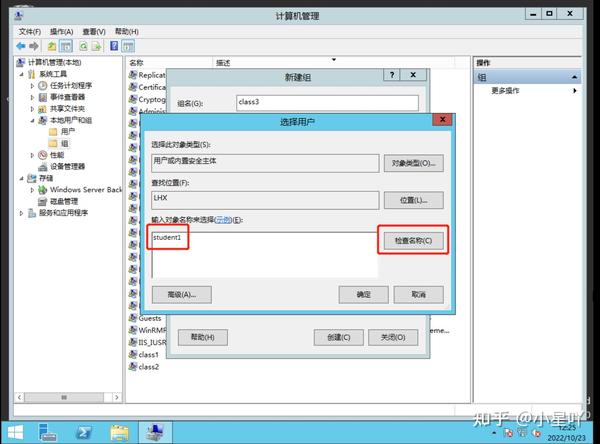Collapse the 系统工具 tree node
The height and width of the screenshot is (444, 600).
(x=22, y=74)
